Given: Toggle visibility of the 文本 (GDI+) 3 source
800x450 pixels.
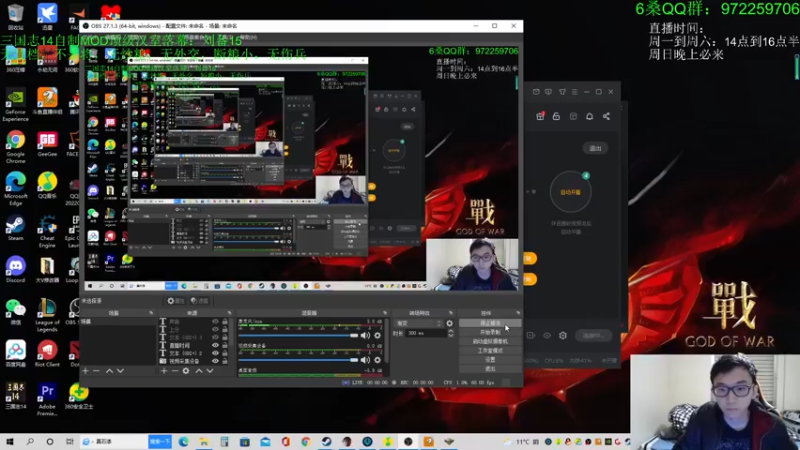Looking at the screenshot, I should 215,337.
